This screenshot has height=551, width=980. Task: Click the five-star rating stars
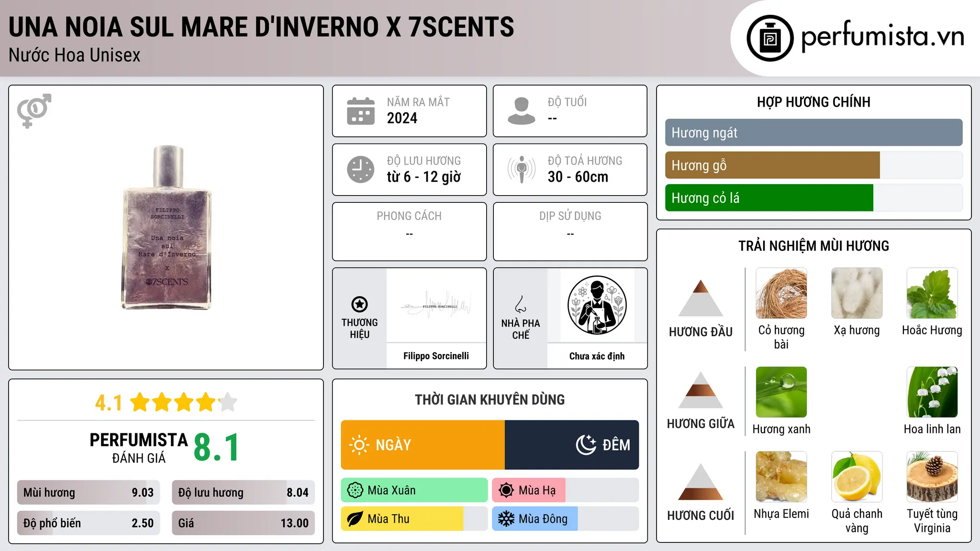point(184,402)
